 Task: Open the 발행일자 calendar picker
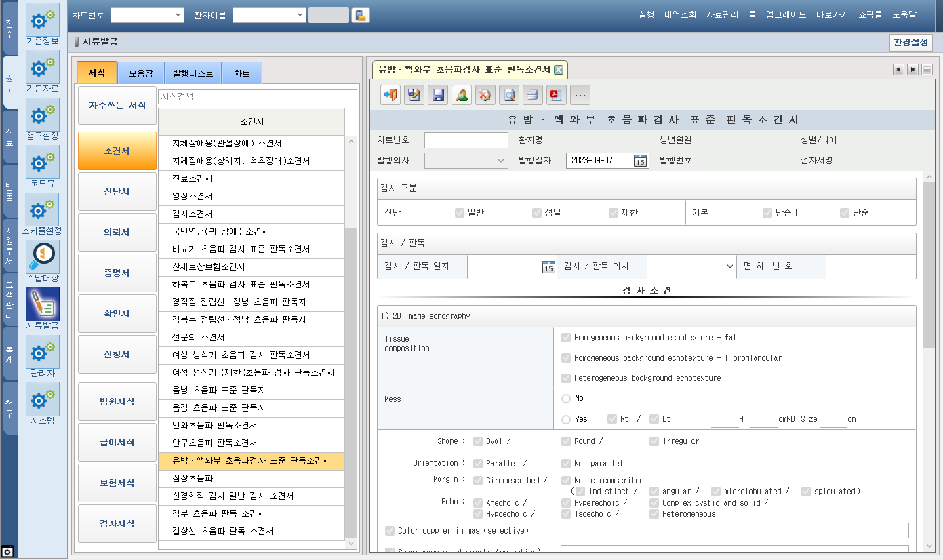pos(640,161)
